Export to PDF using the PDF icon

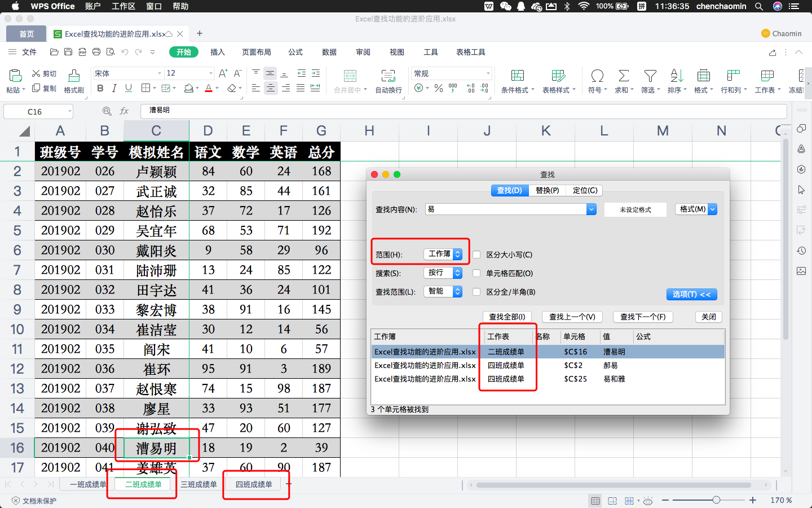pos(82,52)
